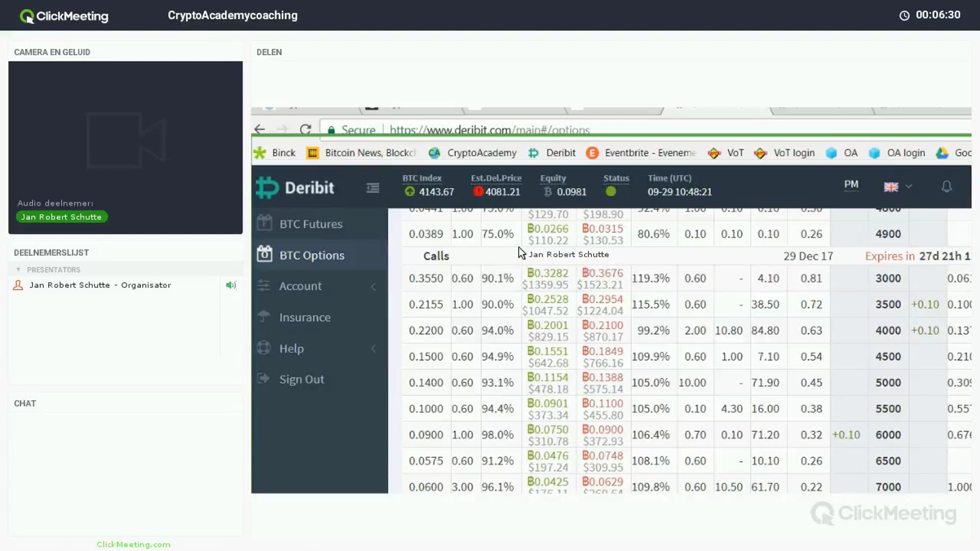Click the deribit.com URL address field

click(489, 130)
